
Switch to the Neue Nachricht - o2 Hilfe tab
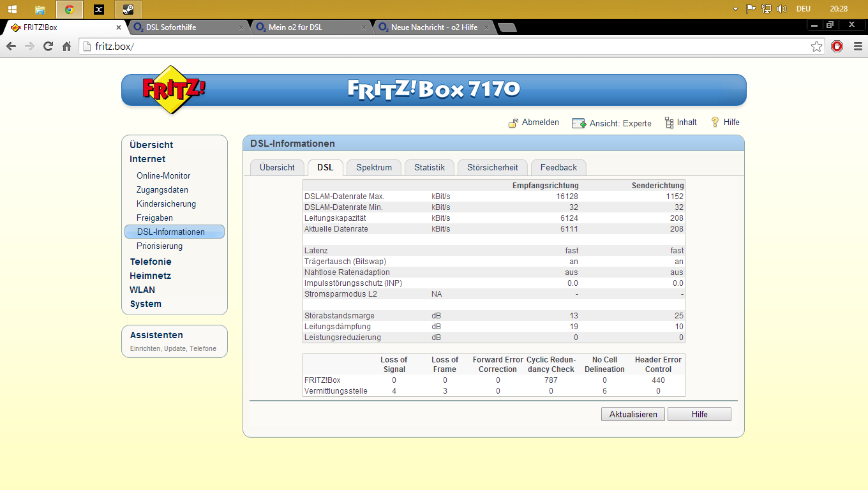(x=433, y=27)
